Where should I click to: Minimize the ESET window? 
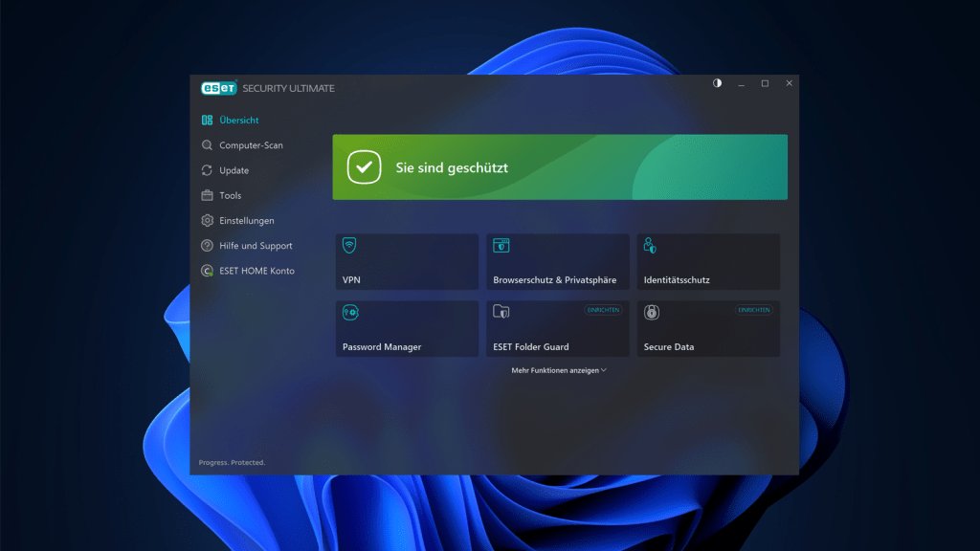click(742, 83)
